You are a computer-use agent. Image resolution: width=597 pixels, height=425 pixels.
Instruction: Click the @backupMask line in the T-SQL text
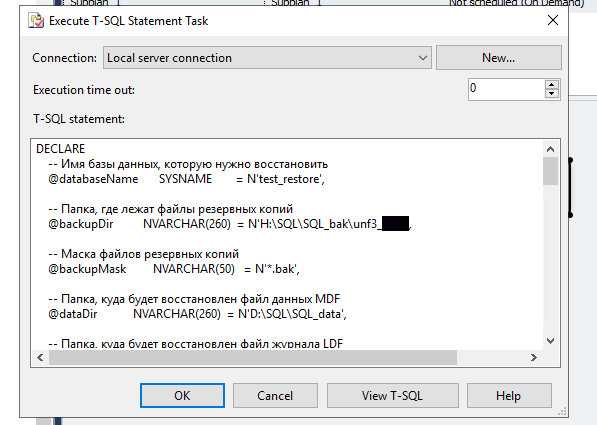(x=174, y=269)
